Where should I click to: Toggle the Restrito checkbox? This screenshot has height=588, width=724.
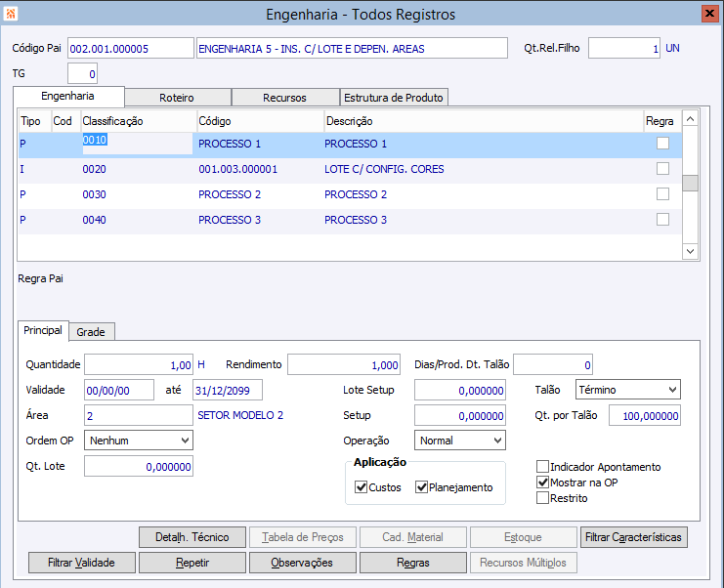coord(543,498)
